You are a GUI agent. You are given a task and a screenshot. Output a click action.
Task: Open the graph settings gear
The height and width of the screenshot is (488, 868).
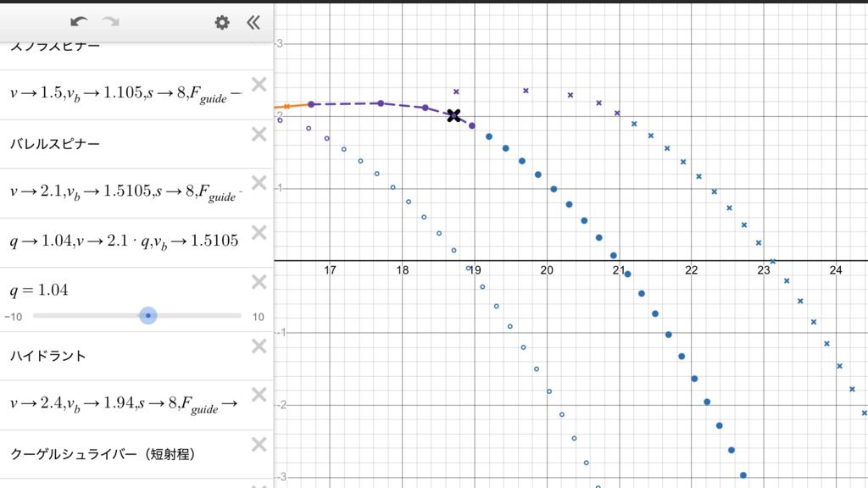222,22
